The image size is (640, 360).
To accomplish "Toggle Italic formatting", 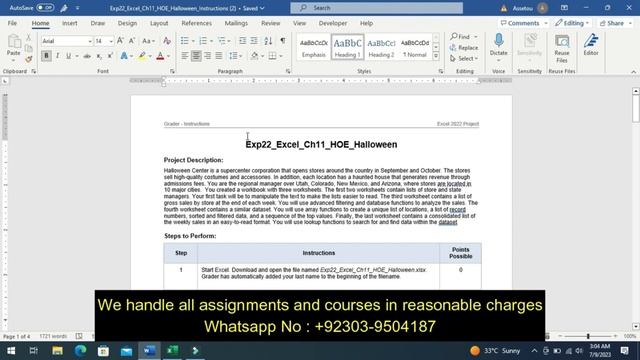I will (58, 56).
